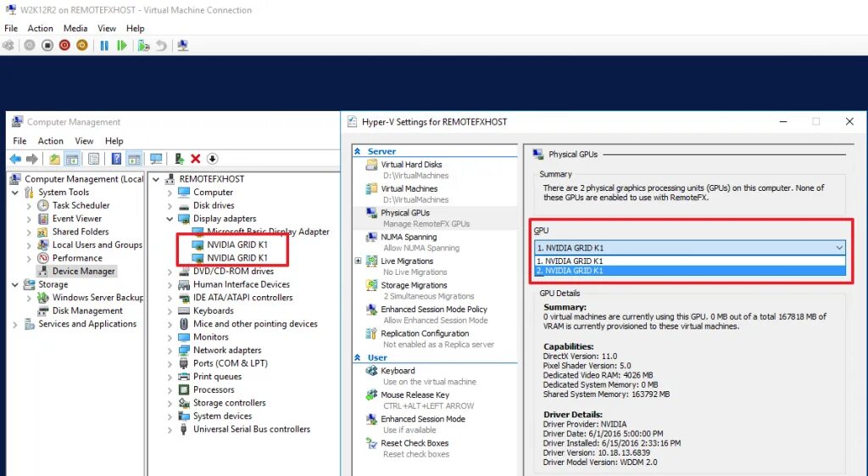
Task: Open Replication Configuration setting
Action: tap(425, 333)
